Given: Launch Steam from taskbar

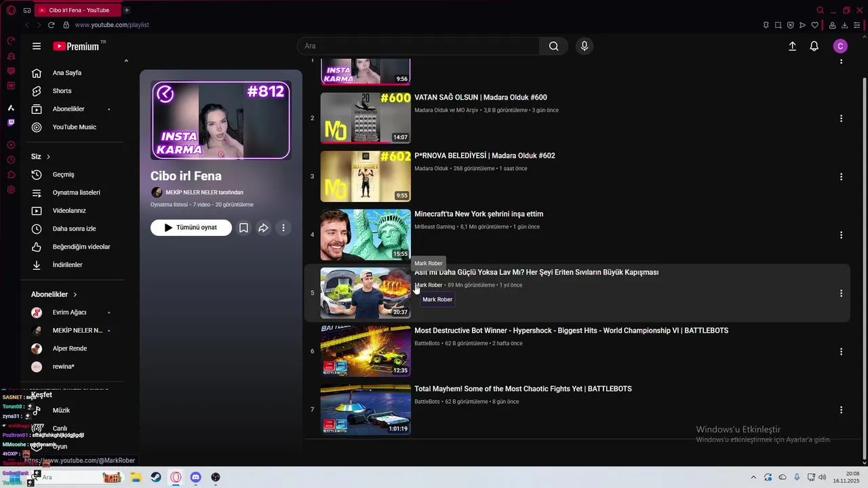Looking at the screenshot, I should click(156, 477).
